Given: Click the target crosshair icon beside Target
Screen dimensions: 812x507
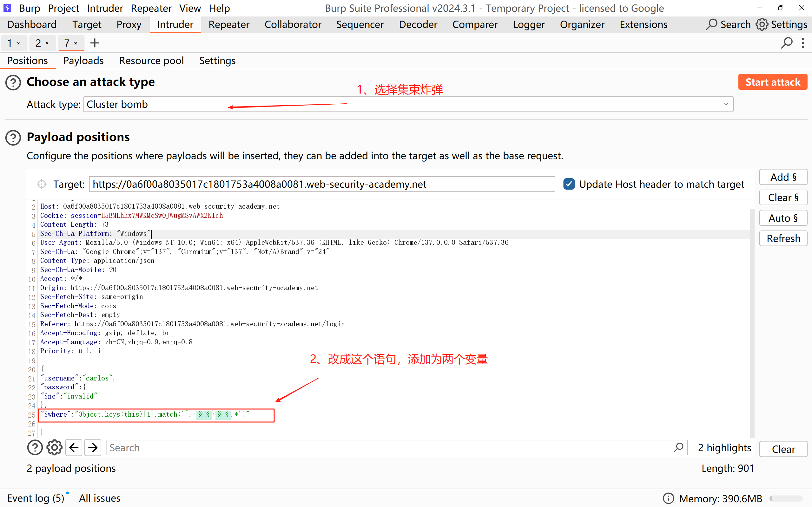Looking at the screenshot, I should (42, 184).
